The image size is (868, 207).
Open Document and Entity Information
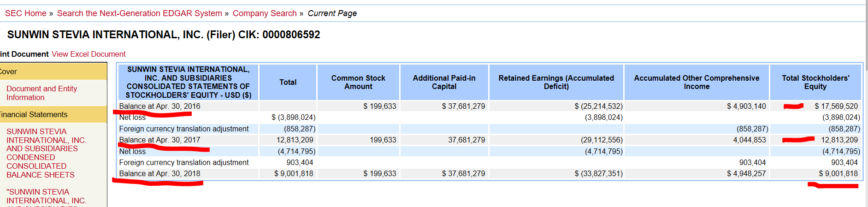41,93
